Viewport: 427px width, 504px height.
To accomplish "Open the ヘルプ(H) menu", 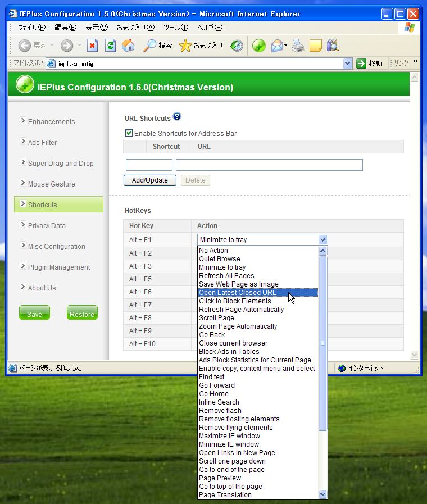I will pos(210,28).
